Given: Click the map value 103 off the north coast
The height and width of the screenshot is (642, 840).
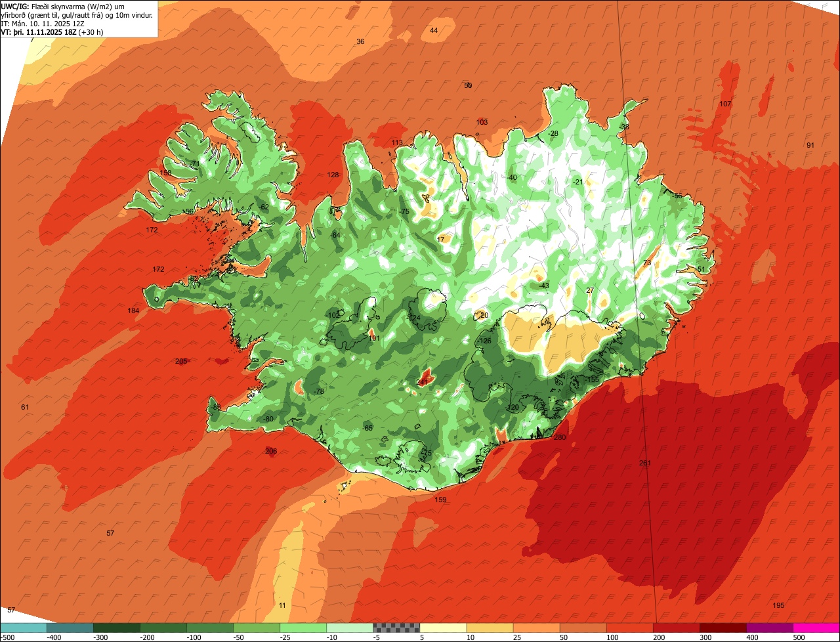Looking at the screenshot, I should point(482,122).
